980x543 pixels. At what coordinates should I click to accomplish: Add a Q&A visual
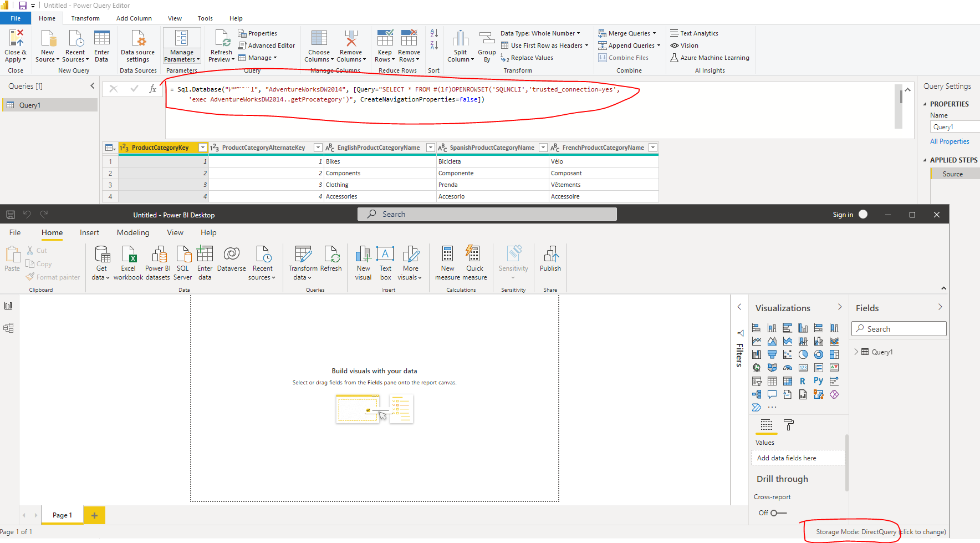[772, 394]
